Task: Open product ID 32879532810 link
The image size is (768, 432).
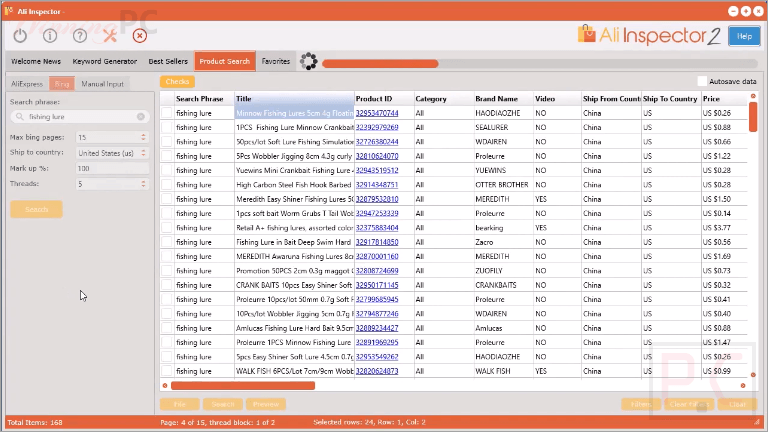Action: (377, 199)
